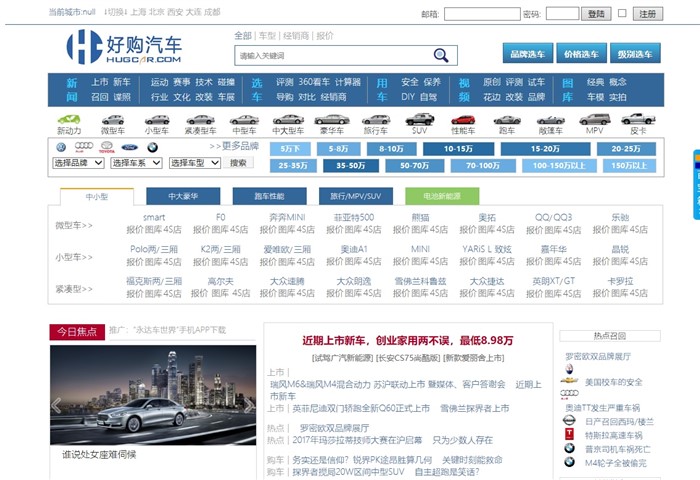This screenshot has height=480, width=700.
Task: Click the 搜索 button in brand filter
Action: pos(238,163)
